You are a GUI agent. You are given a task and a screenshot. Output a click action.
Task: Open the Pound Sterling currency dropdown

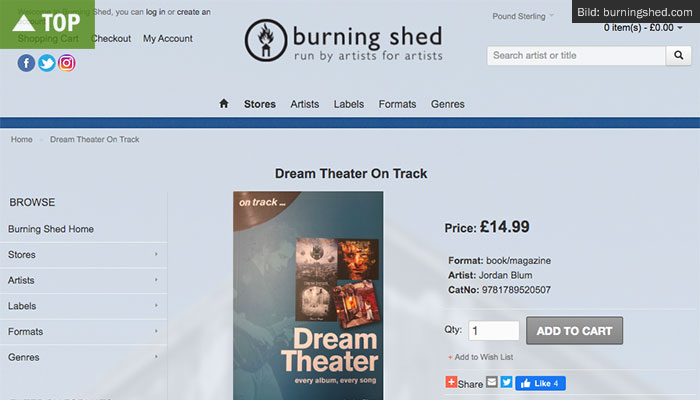(523, 16)
